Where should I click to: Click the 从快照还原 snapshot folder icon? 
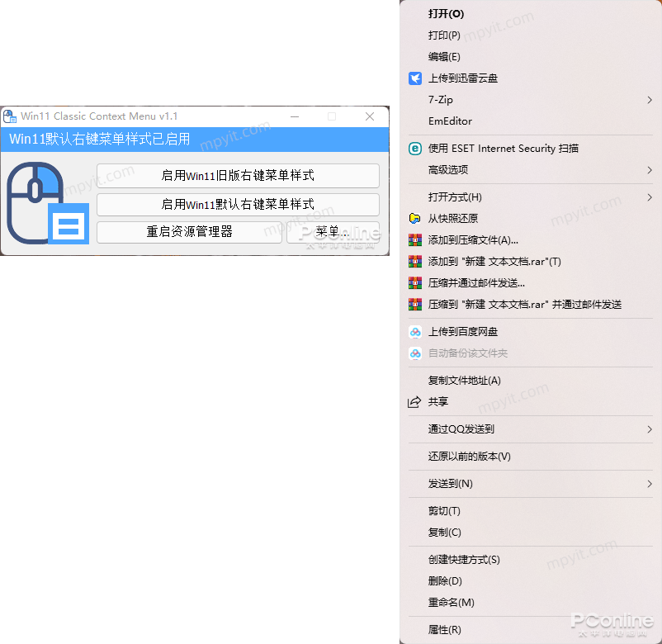pyautogui.click(x=415, y=218)
